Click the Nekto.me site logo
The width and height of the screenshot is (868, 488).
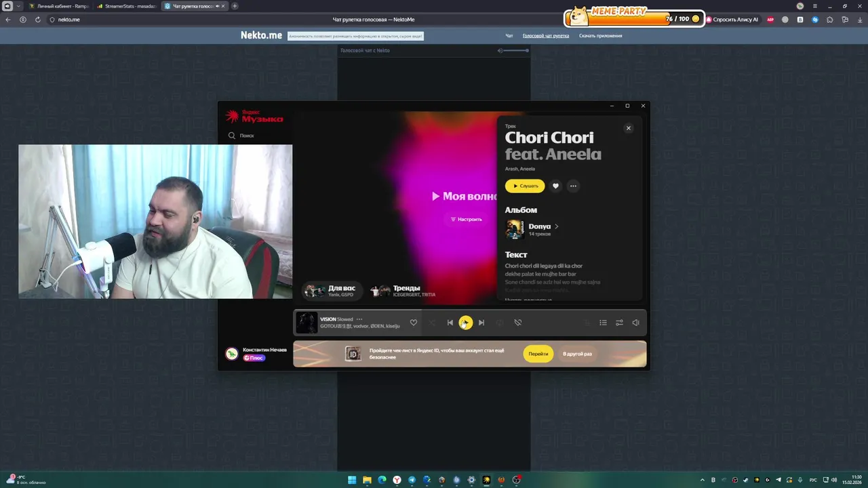pos(261,35)
